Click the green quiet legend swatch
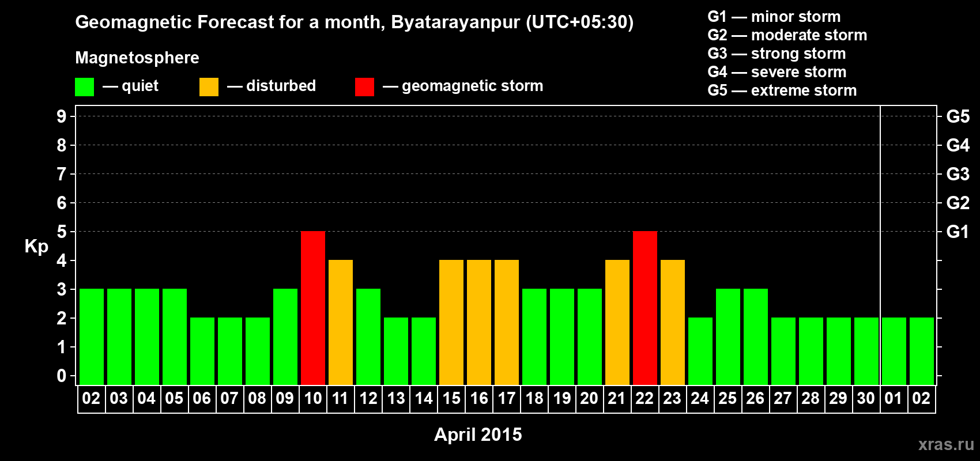Viewport: 980px width, 461px height. (84, 87)
